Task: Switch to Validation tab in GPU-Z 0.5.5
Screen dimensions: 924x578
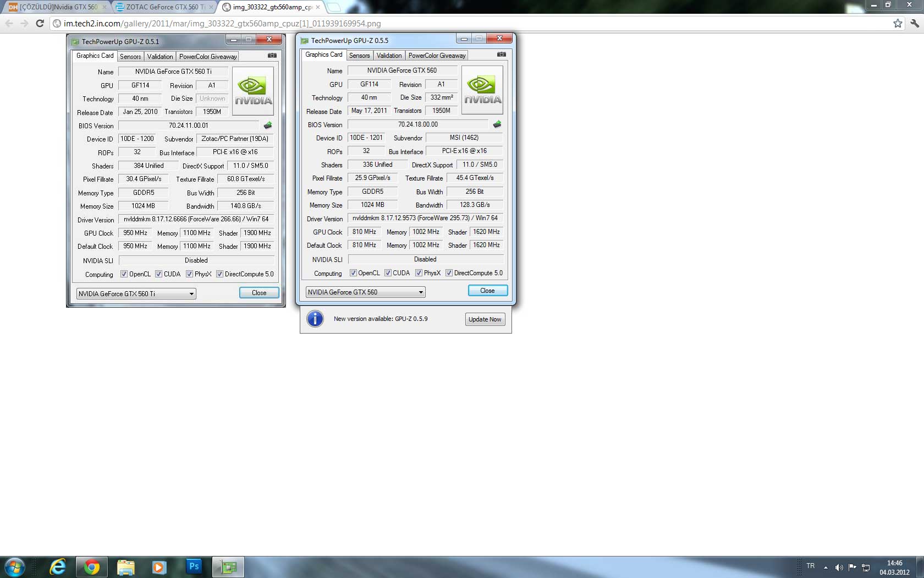Action: [x=389, y=56]
